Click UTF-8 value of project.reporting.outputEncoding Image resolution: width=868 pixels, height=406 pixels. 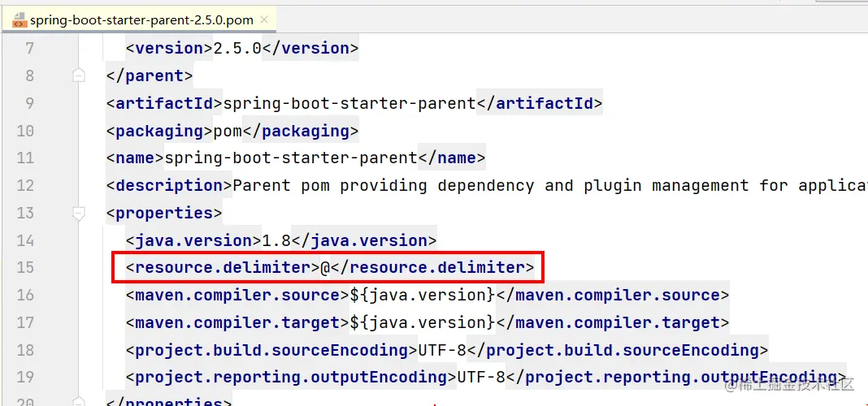(480, 378)
